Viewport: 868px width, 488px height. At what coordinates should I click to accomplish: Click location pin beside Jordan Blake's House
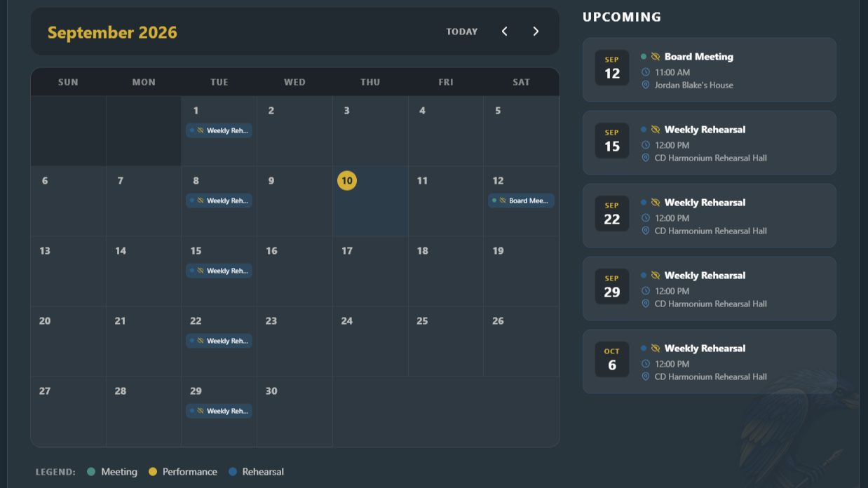coord(646,85)
